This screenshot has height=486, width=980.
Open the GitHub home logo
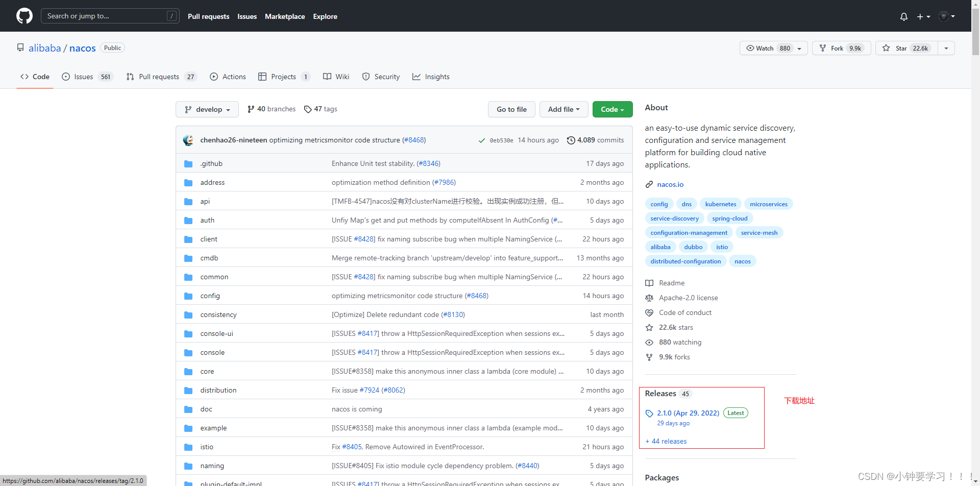tap(24, 16)
